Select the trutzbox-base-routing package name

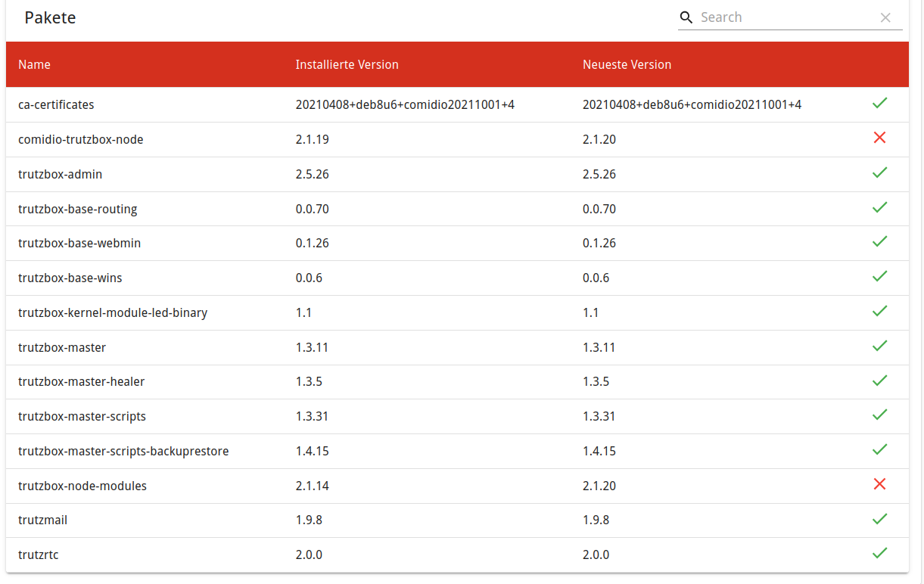pyautogui.click(x=78, y=209)
